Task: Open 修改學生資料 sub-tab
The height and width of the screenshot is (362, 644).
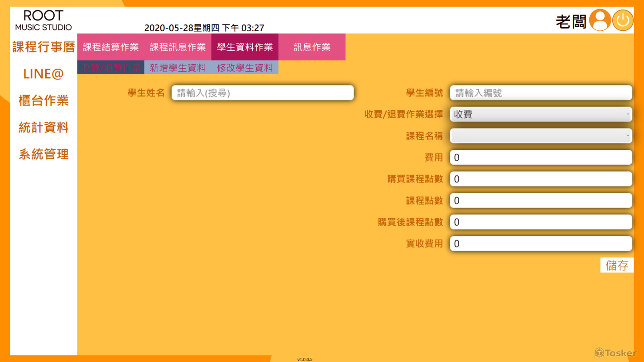Action: [x=245, y=68]
